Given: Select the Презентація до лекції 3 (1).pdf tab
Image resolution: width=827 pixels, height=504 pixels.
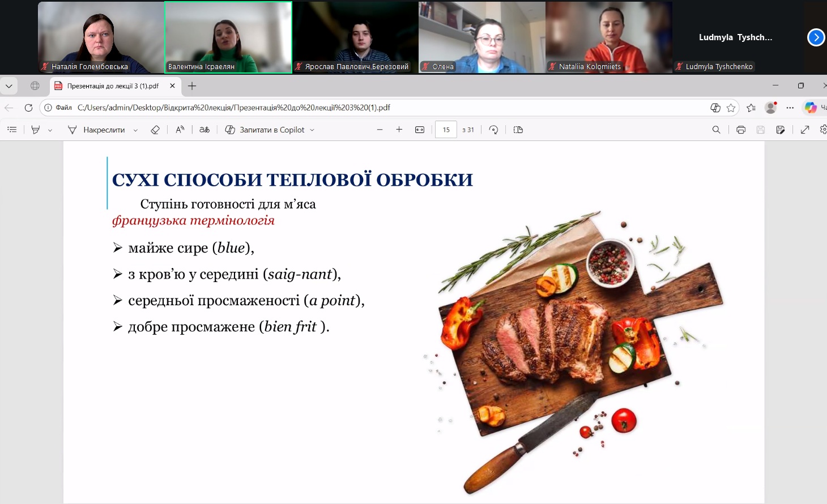Looking at the screenshot, I should 115,86.
